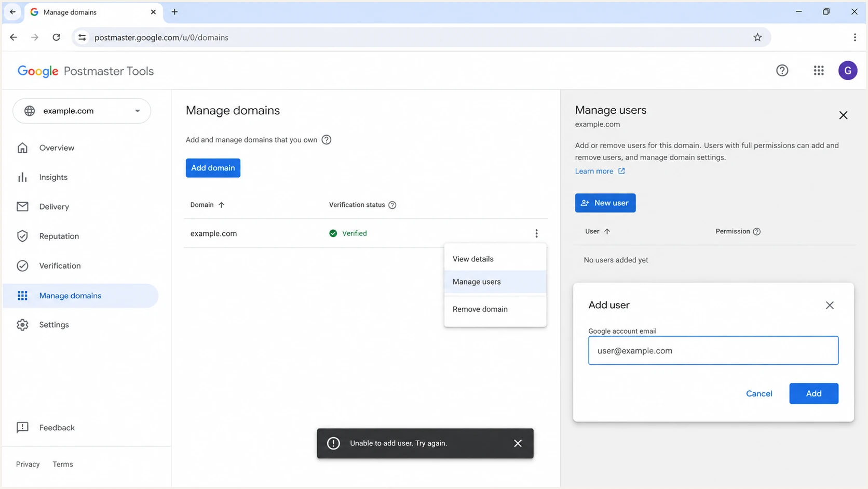Open a new browser tab

[x=174, y=12]
